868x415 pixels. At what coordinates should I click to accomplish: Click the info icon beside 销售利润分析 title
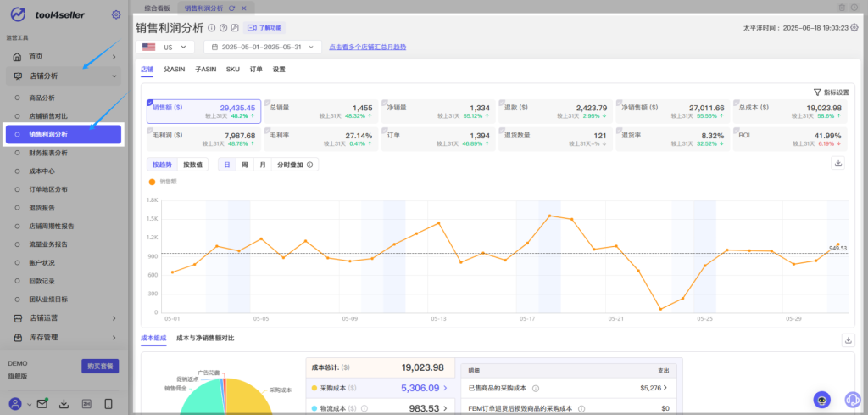click(211, 28)
